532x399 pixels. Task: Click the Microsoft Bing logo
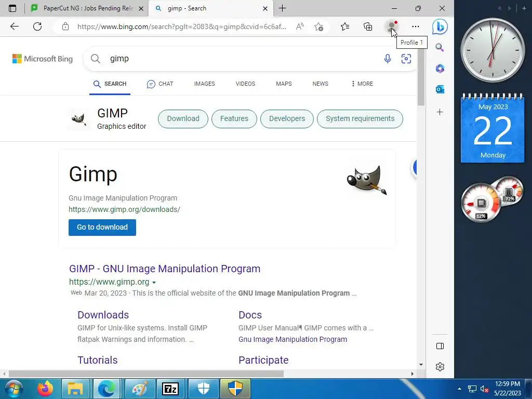point(43,59)
